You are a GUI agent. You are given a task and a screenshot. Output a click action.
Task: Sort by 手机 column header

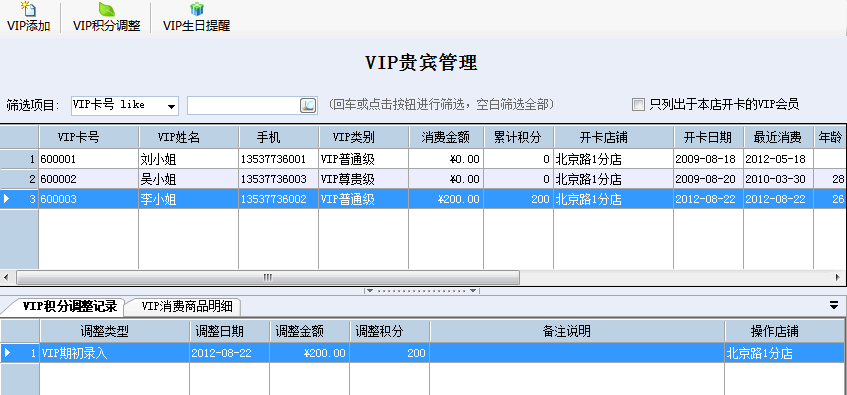click(278, 137)
